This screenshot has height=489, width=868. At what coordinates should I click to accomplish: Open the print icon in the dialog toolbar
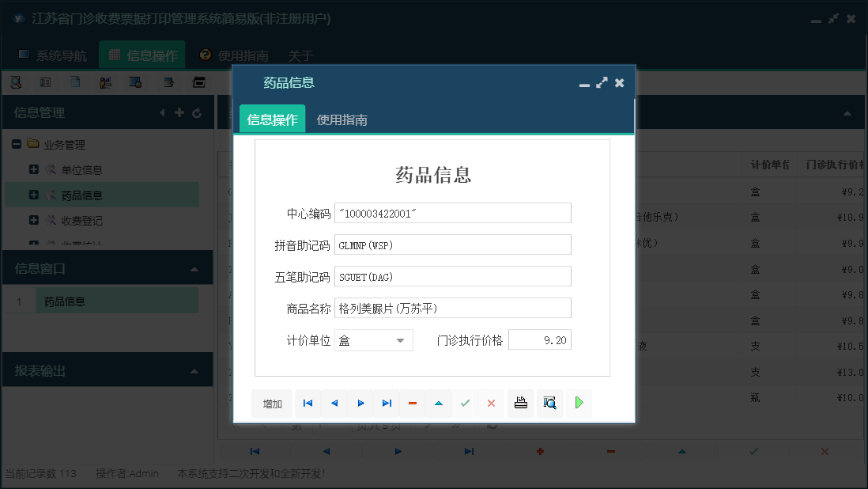(520, 403)
